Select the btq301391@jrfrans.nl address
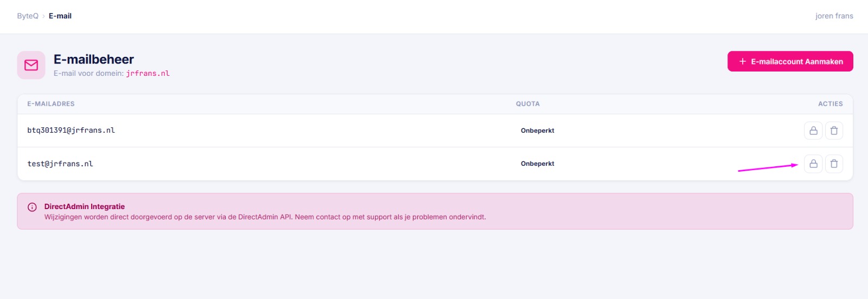 [71, 131]
